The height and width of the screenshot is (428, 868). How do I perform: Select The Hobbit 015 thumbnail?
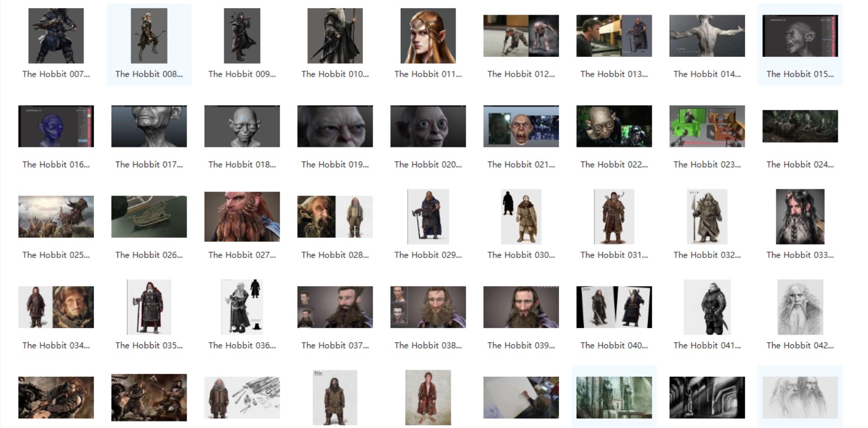[800, 36]
